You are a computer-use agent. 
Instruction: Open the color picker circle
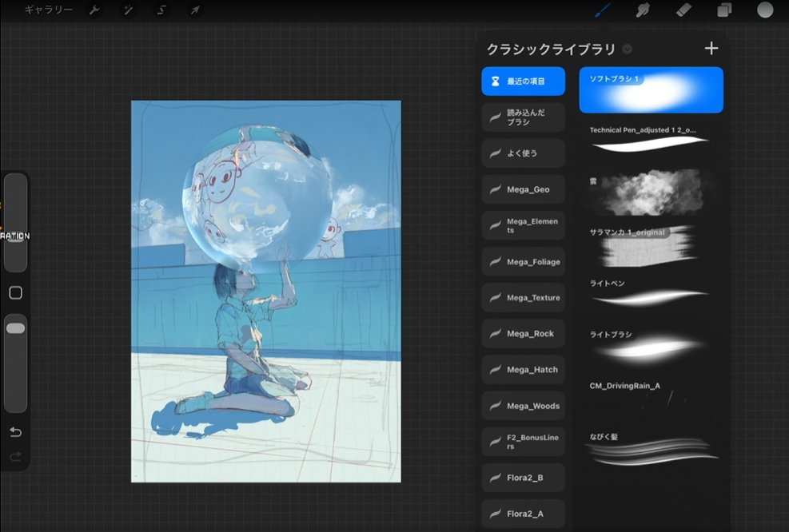[x=765, y=10]
